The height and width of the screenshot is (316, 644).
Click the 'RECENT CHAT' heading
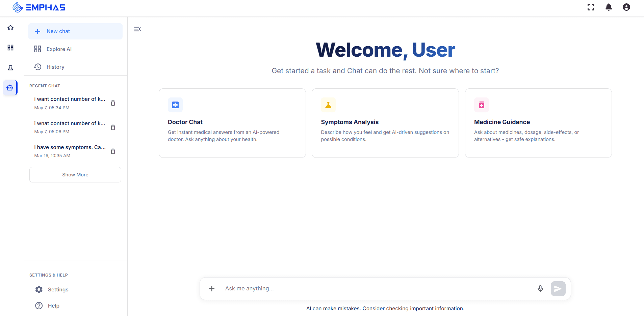pyautogui.click(x=45, y=86)
